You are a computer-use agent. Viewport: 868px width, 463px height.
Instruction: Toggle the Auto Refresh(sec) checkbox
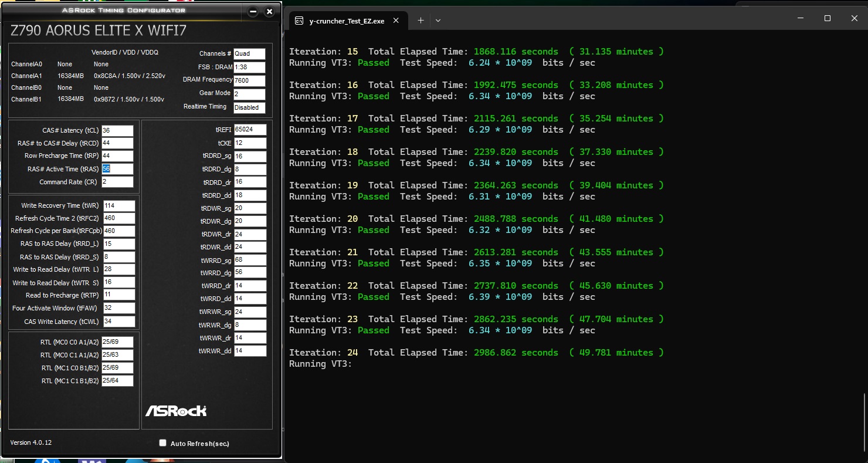pyautogui.click(x=163, y=443)
